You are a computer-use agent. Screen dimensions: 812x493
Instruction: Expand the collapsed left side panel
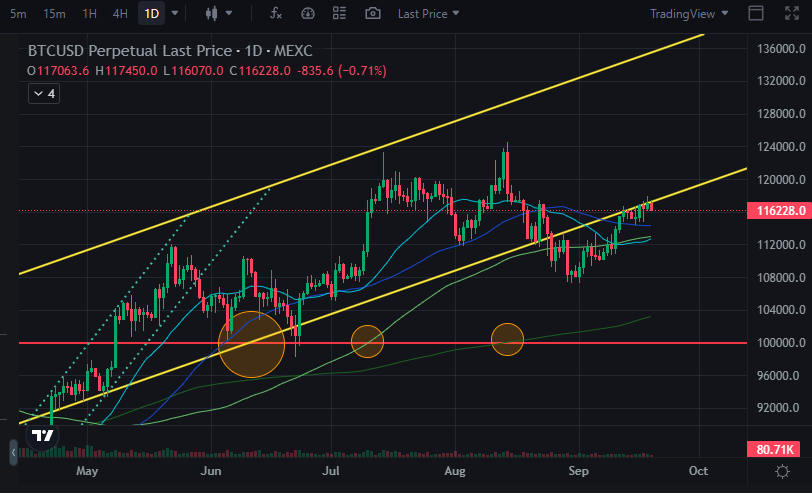click(x=13, y=453)
